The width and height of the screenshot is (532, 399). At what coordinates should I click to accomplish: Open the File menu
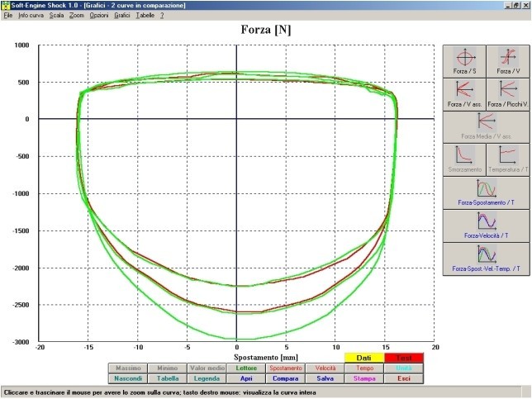(x=7, y=16)
